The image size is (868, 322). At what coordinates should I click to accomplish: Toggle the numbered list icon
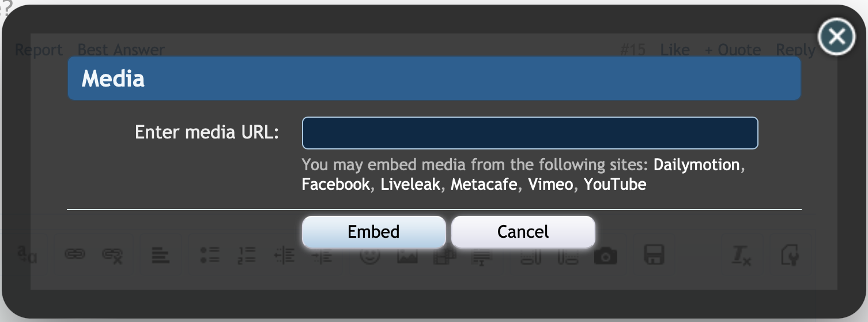247,254
